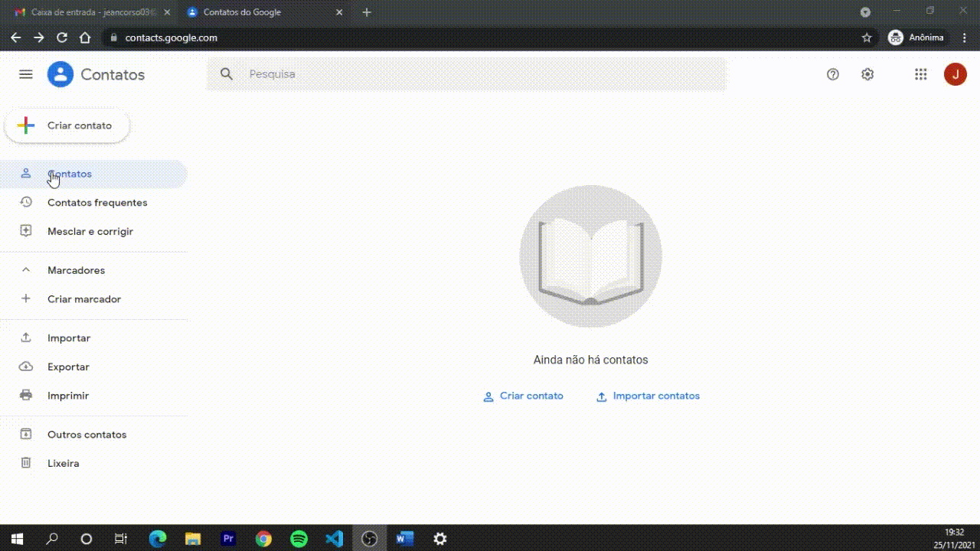Image resolution: width=980 pixels, height=551 pixels.
Task: Open the main hamburger menu
Action: click(x=26, y=74)
